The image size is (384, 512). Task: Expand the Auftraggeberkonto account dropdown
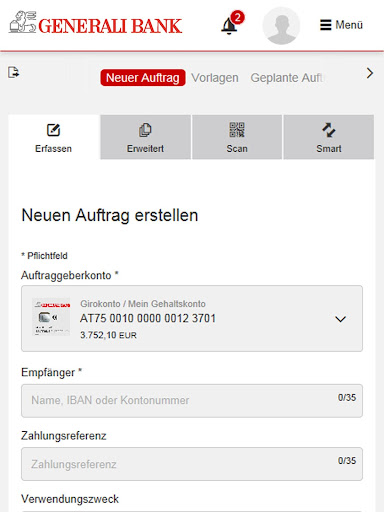[192, 318]
